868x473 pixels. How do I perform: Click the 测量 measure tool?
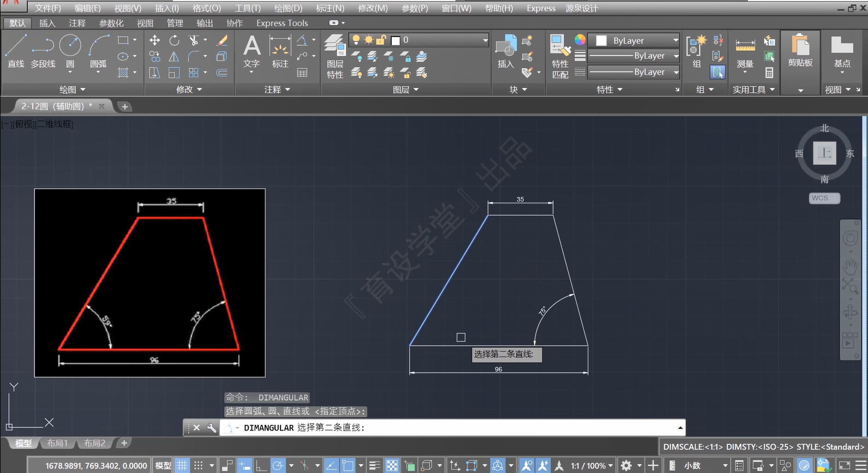point(745,53)
